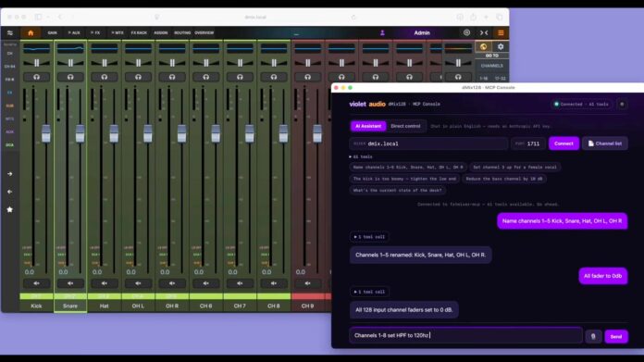Click the Admin user profile icon
The width and height of the screenshot is (644, 362).
[382, 33]
